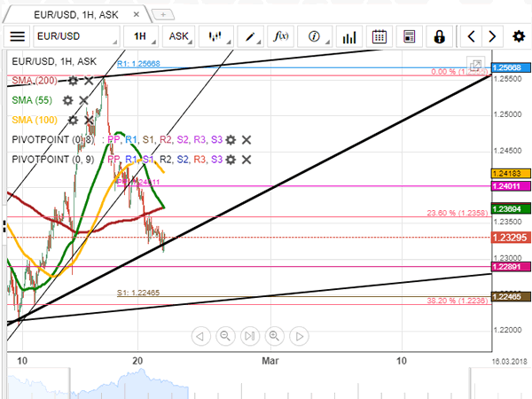Screen dimensions: 532x399
Task: Click the padlock icon in toolbar
Action: [x=439, y=36]
